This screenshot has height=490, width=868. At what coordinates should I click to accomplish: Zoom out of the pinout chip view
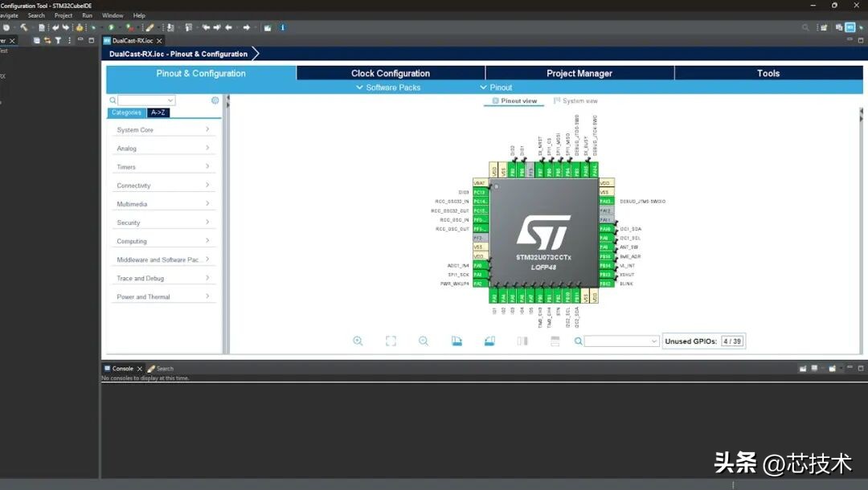click(x=424, y=341)
